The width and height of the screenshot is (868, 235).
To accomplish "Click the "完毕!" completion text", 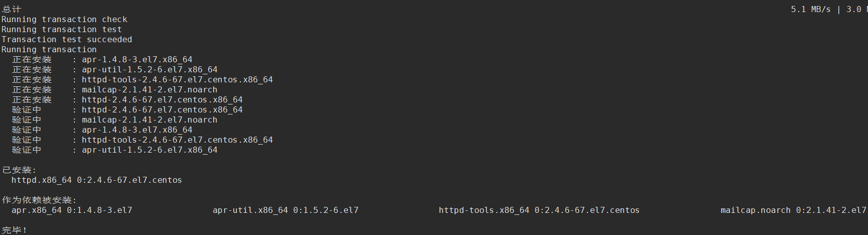I will coord(14,230).
